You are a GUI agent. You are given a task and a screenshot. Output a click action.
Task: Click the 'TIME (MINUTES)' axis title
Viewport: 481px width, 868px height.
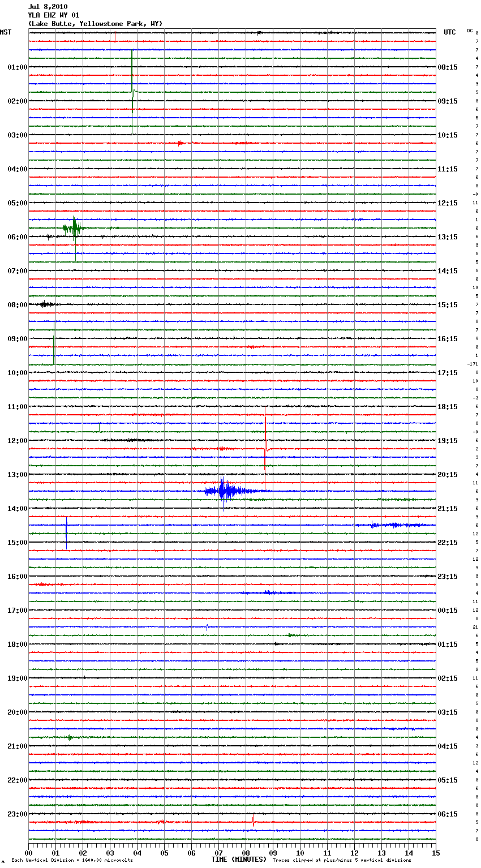[238, 860]
